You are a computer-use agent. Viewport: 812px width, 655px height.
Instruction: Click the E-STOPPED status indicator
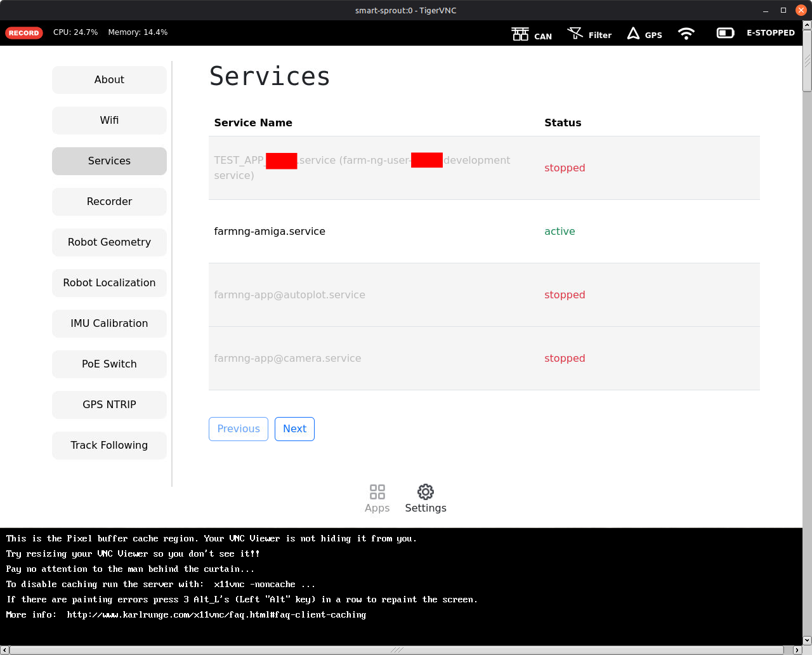click(770, 33)
